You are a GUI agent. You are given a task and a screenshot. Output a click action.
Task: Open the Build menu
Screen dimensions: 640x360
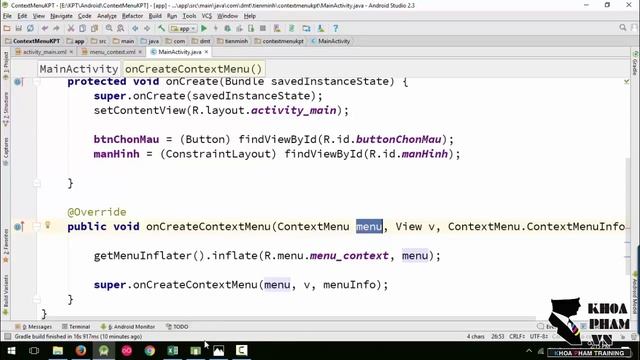[x=155, y=16]
